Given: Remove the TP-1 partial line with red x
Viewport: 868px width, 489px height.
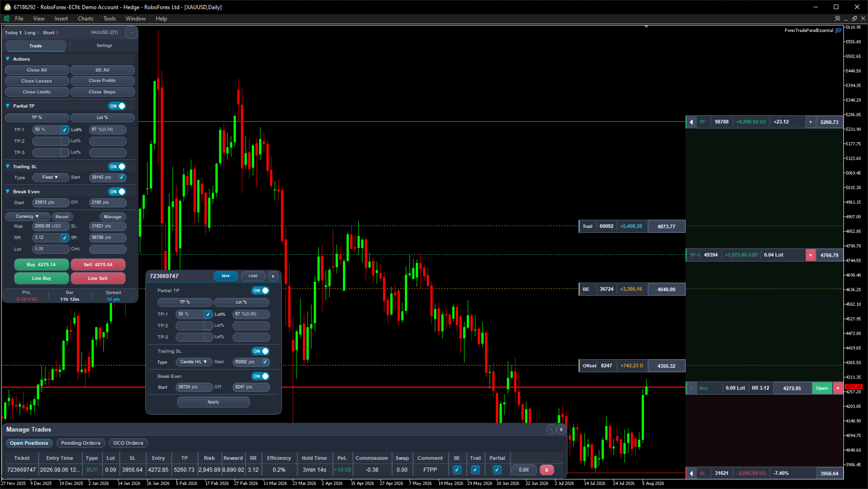Looking at the screenshot, I should (811, 255).
